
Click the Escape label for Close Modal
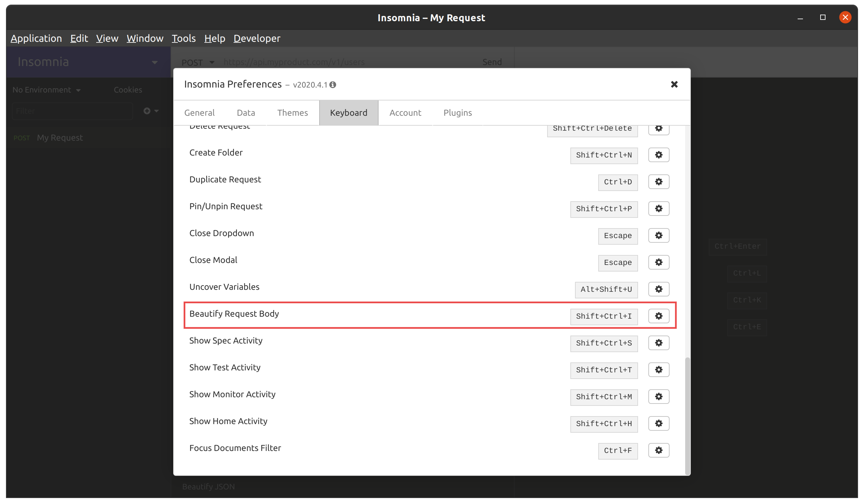click(x=618, y=263)
